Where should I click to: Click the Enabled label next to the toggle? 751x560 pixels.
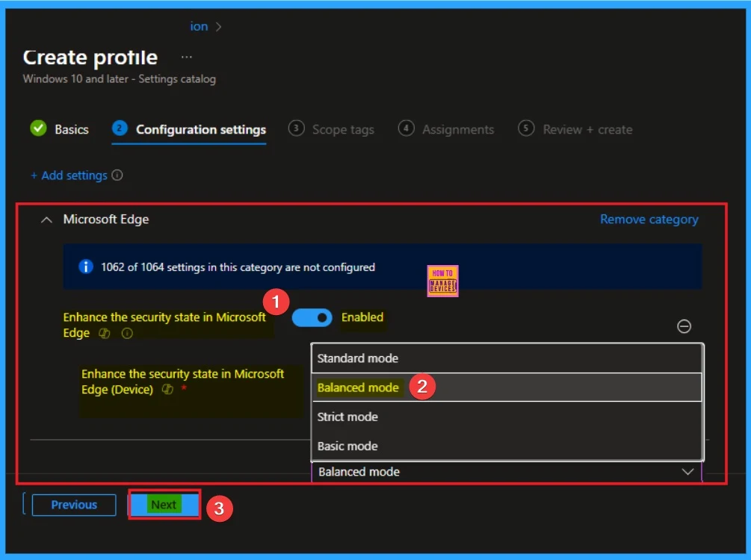coord(362,317)
